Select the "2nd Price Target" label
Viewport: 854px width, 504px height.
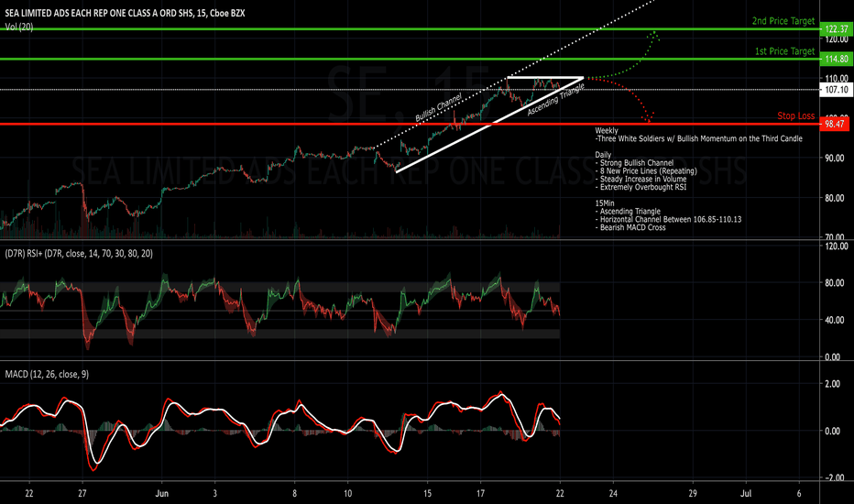pos(783,21)
